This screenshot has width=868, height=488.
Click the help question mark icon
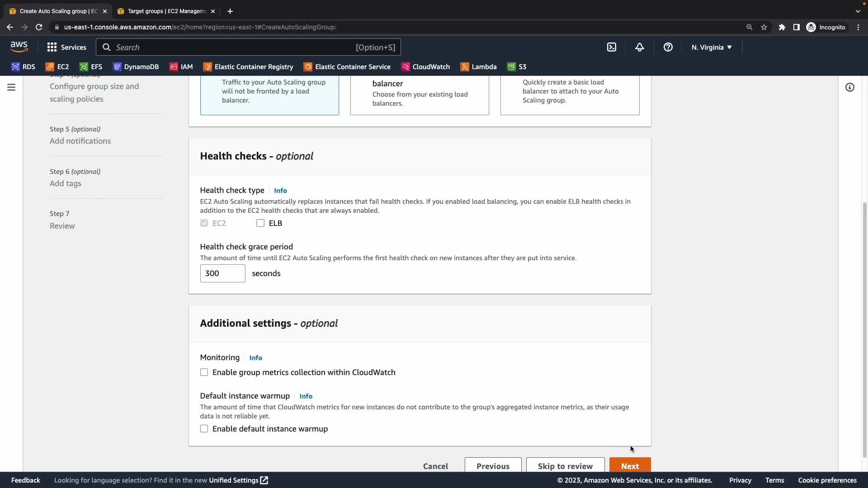668,47
